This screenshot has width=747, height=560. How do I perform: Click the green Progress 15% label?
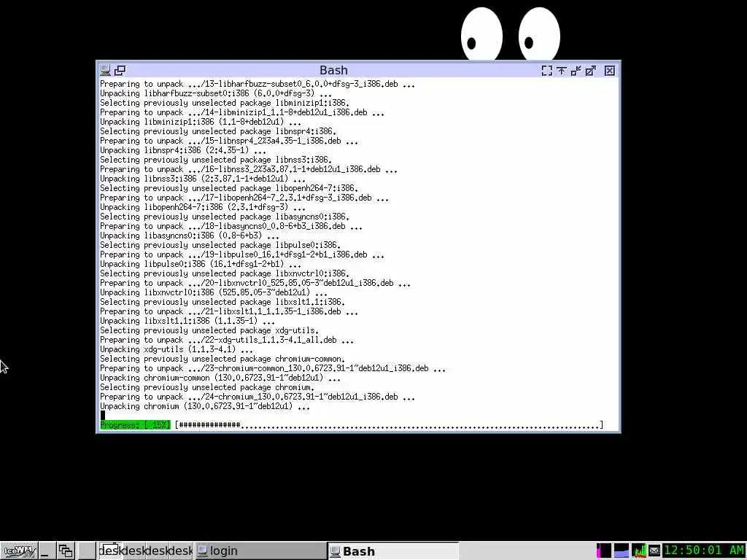(135, 425)
